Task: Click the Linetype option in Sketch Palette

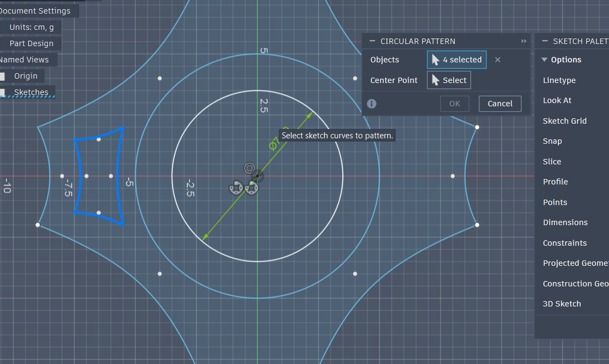Action: (559, 80)
